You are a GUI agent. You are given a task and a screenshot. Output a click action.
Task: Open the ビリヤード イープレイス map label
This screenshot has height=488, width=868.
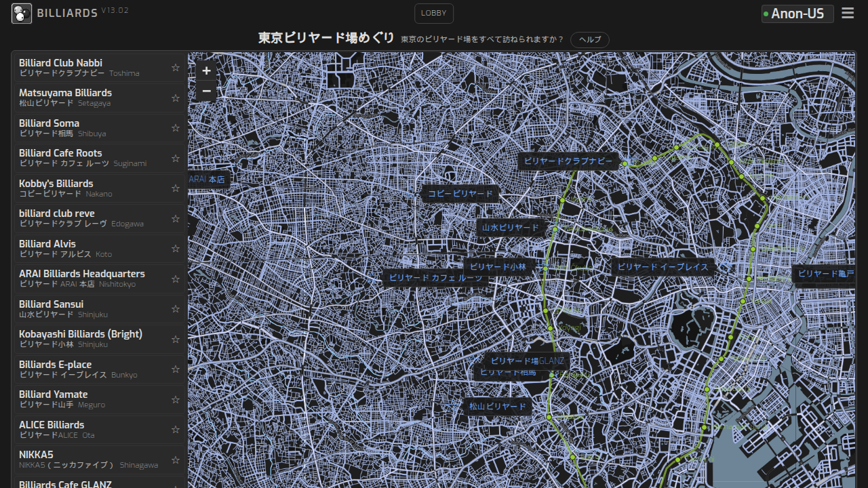[x=663, y=267]
